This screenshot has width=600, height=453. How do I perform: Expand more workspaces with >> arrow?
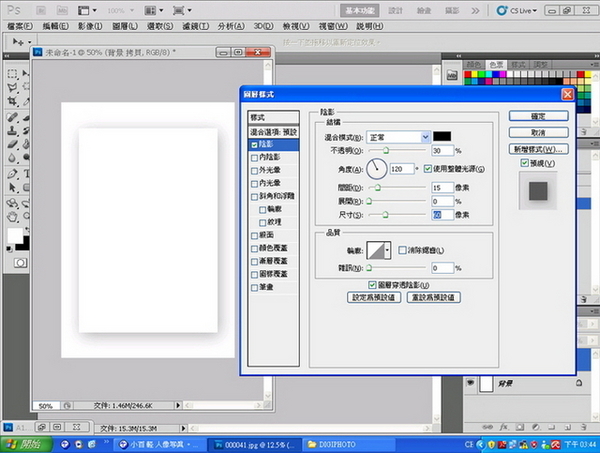(475, 11)
